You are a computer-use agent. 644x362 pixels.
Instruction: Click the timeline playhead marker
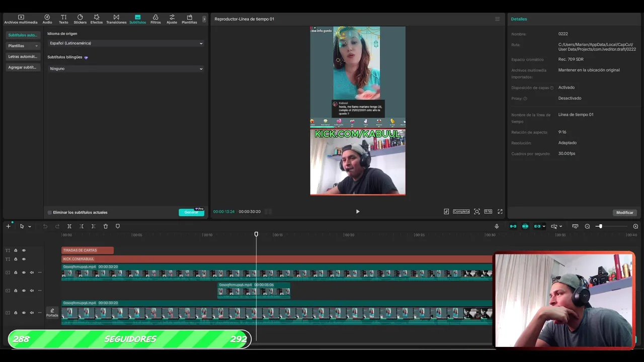click(x=256, y=234)
